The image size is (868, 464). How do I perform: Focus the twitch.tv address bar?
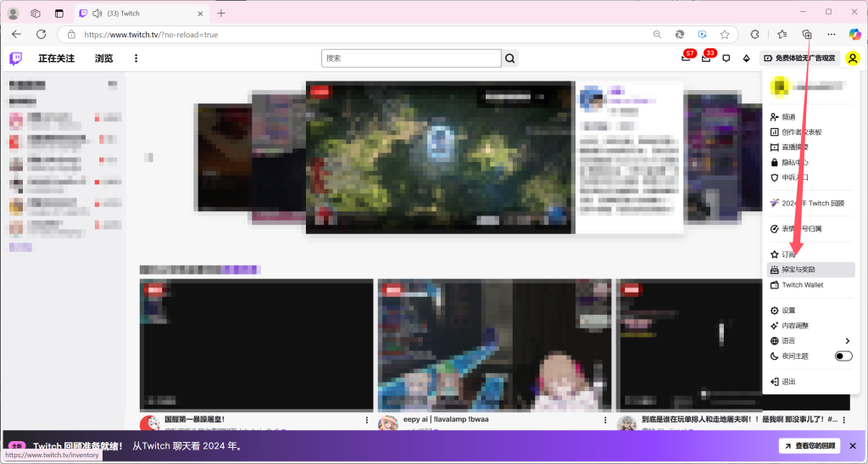pyautogui.click(x=354, y=34)
